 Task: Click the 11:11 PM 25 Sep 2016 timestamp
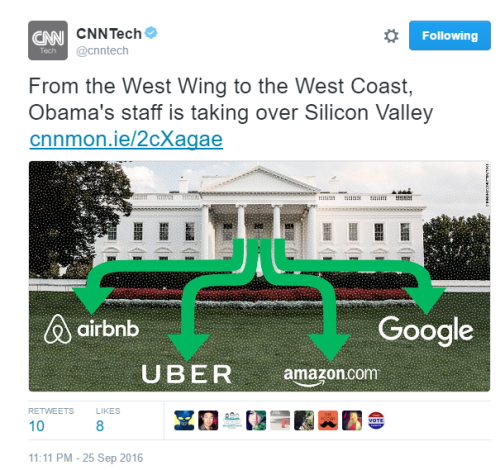pos(86,458)
